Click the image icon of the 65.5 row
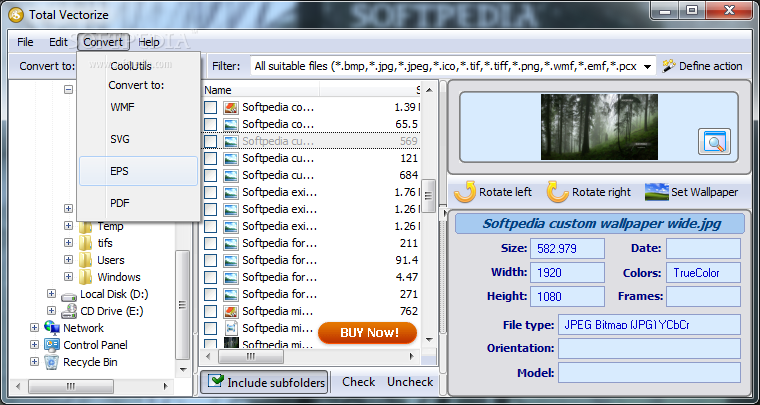The image size is (760, 405). click(231, 125)
